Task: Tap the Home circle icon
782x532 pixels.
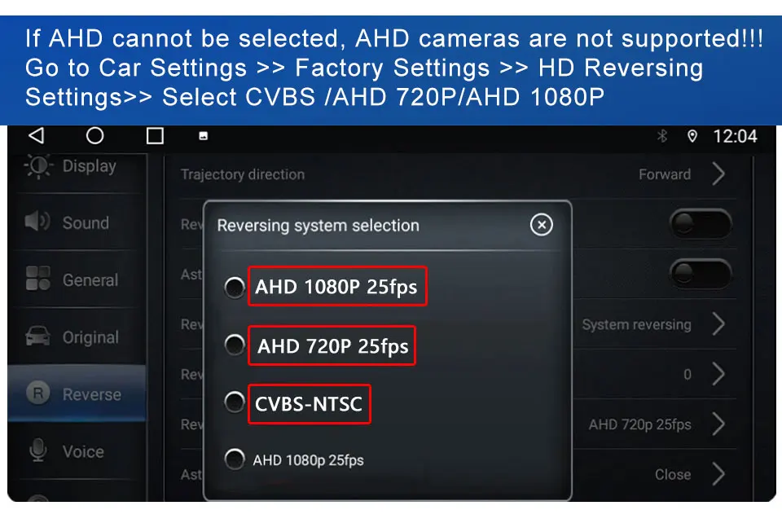Action: 94,135
